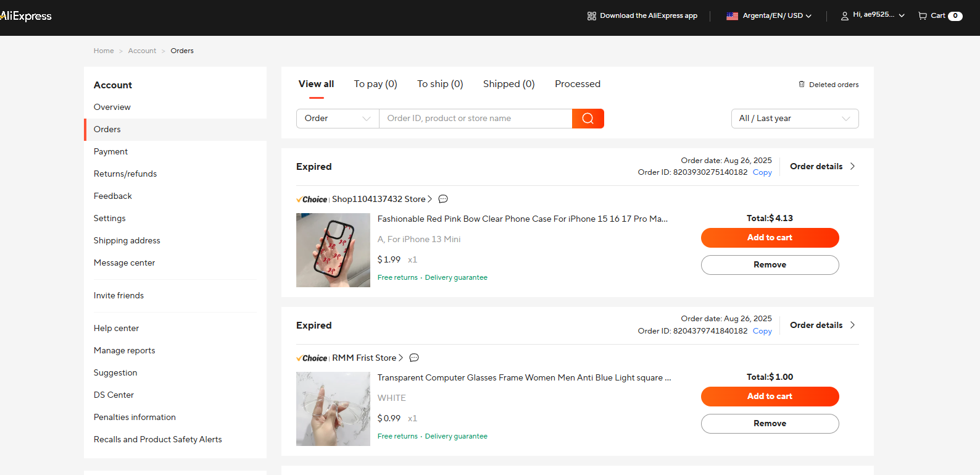Open DS Center in the sidebar
980x475 pixels.
click(x=114, y=395)
